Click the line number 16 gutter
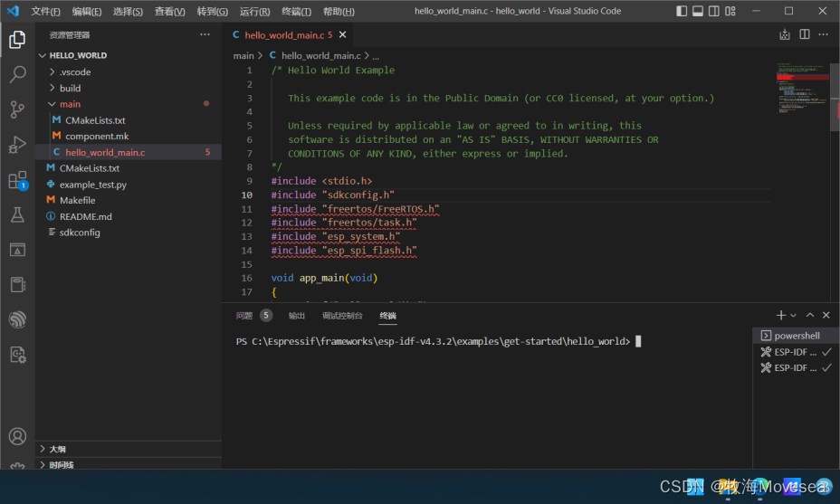Screen dimensions: 840x504 tap(246, 278)
